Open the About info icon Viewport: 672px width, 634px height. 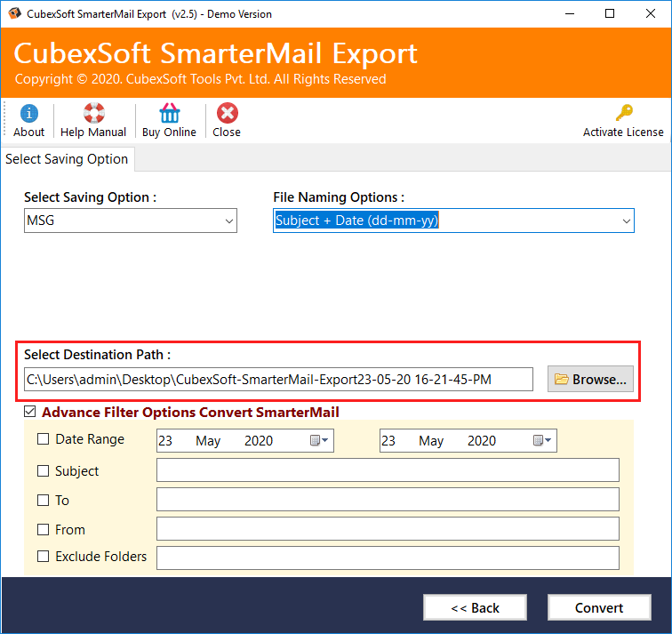coord(28,114)
